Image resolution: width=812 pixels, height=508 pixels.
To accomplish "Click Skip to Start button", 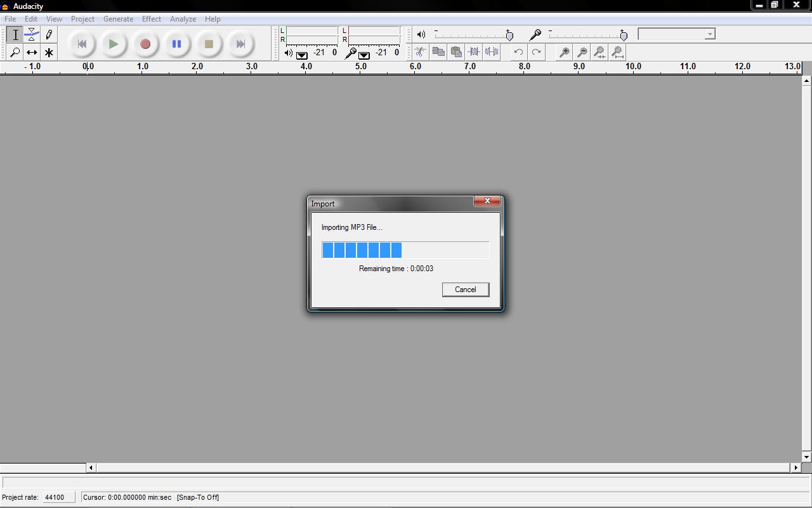I will tap(82, 44).
